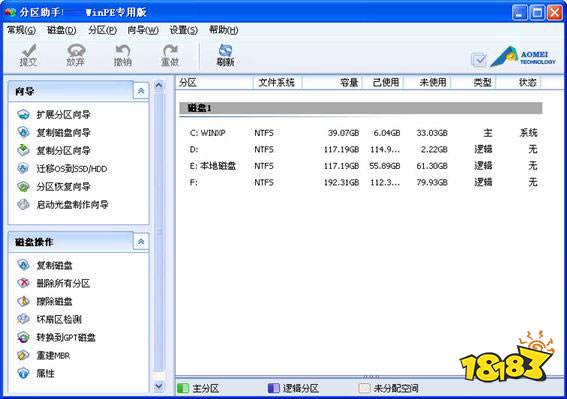Image resolution: width=567 pixels, height=399 pixels.
Task: Sort by the 分区 column header
Action: pyautogui.click(x=214, y=83)
